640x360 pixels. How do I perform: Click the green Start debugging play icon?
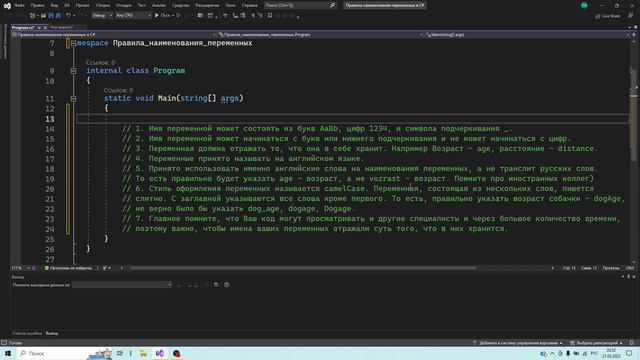pos(157,16)
